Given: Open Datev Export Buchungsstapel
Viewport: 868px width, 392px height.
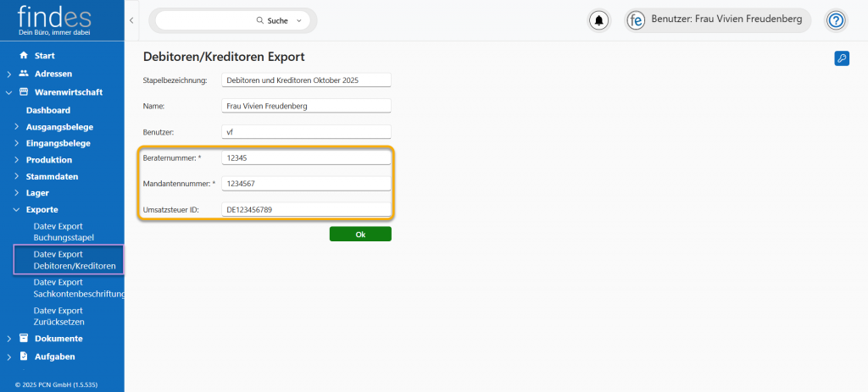Looking at the screenshot, I should (x=64, y=232).
